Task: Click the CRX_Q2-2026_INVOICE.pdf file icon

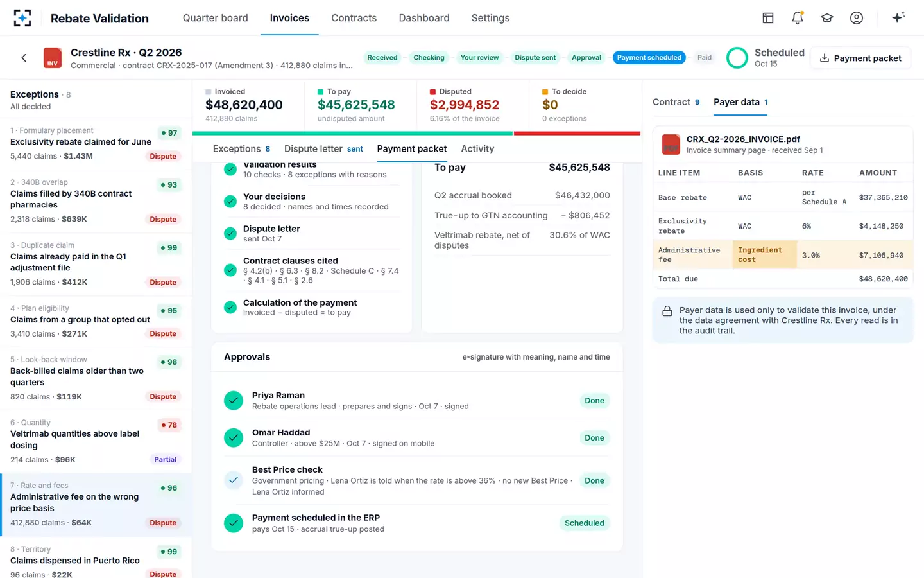Action: pos(671,144)
